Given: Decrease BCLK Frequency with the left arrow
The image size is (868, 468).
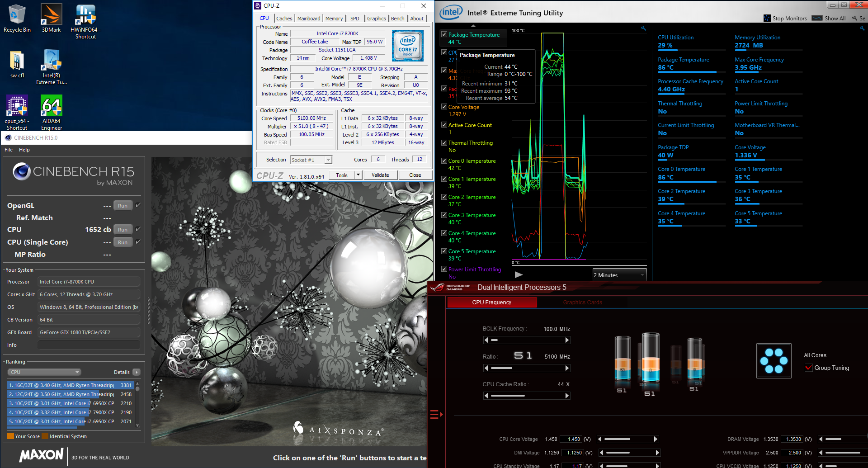Looking at the screenshot, I should [x=486, y=340].
